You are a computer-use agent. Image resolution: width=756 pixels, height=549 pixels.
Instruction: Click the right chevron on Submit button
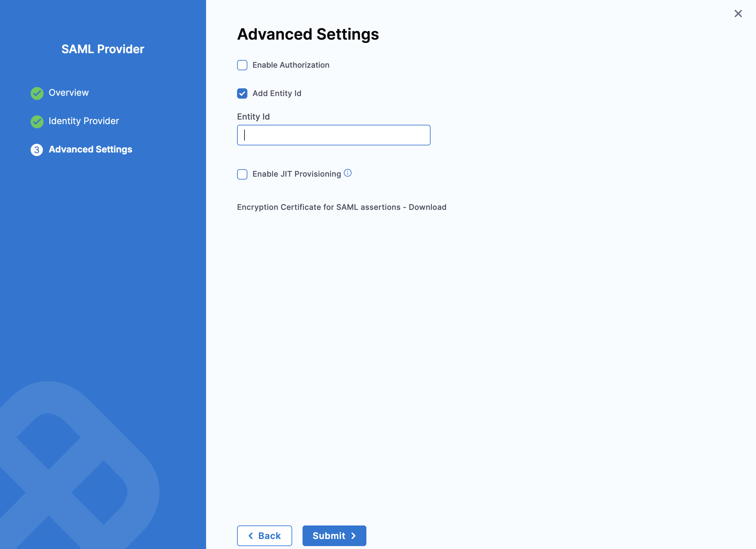pos(354,536)
